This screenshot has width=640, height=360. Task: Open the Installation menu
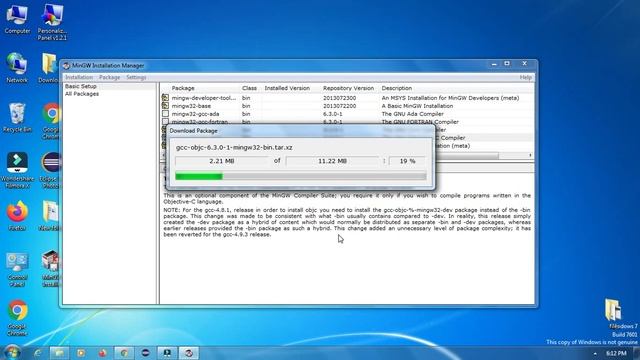(x=79, y=77)
